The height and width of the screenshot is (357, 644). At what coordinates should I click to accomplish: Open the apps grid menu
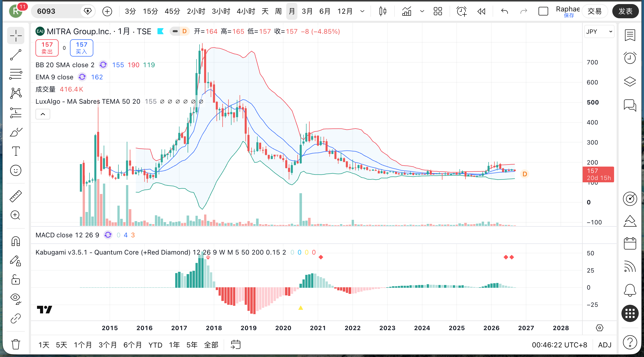(x=630, y=313)
